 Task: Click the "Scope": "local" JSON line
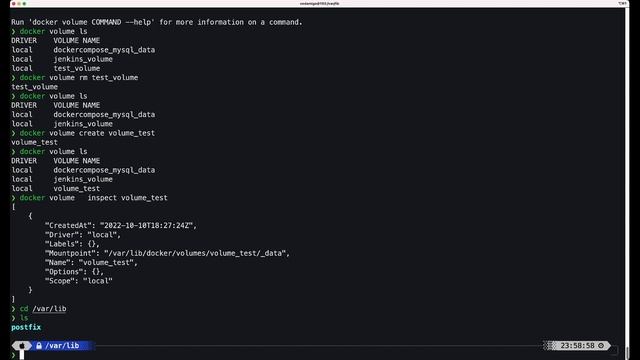click(79, 281)
